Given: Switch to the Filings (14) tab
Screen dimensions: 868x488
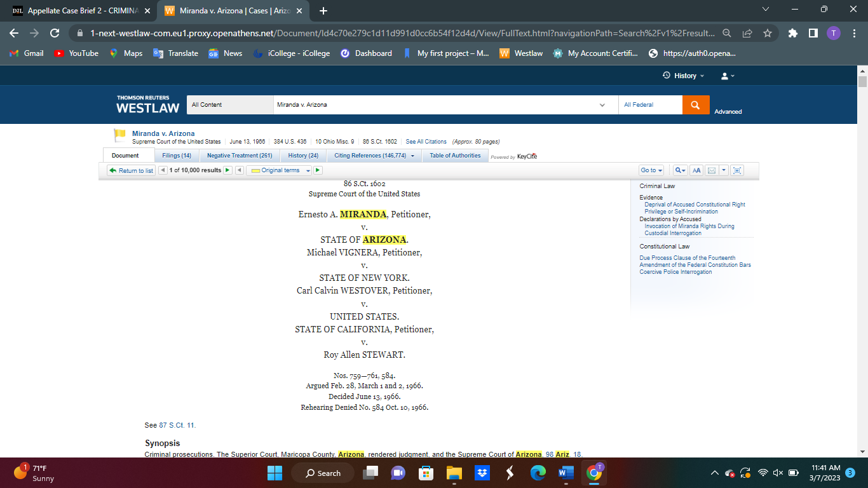Looking at the screenshot, I should click(x=176, y=155).
